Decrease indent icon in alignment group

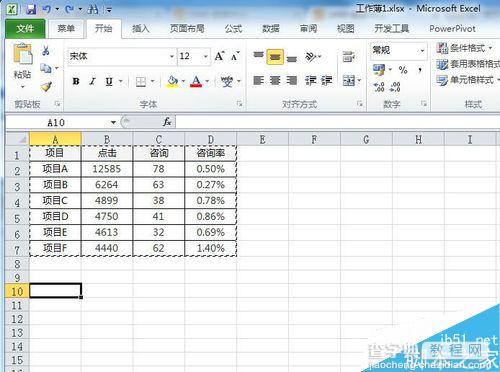pos(311,80)
